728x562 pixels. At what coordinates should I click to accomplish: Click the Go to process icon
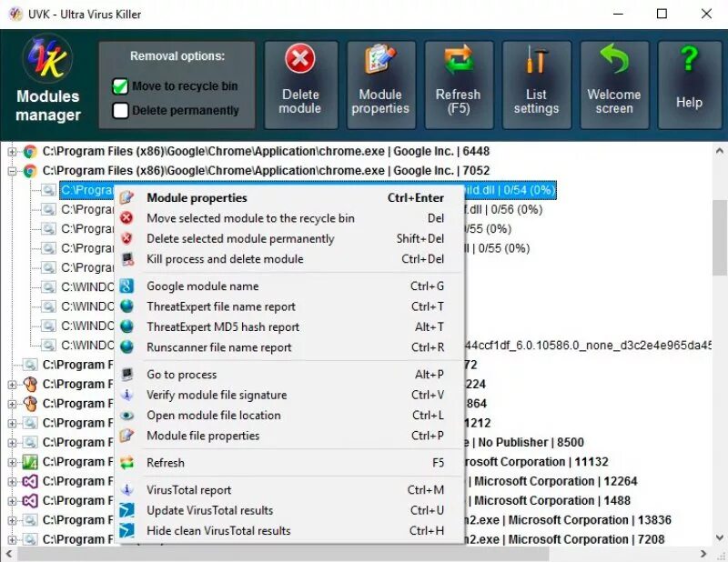[126, 374]
